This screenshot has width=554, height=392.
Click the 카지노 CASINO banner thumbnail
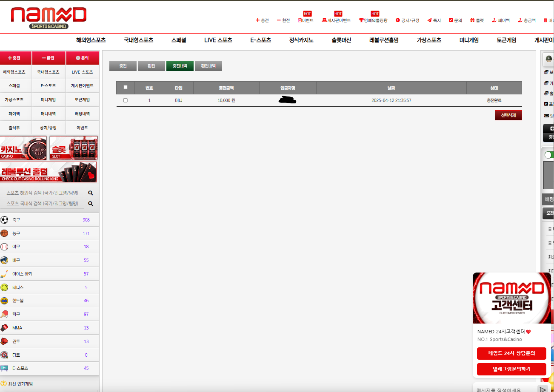point(24,148)
